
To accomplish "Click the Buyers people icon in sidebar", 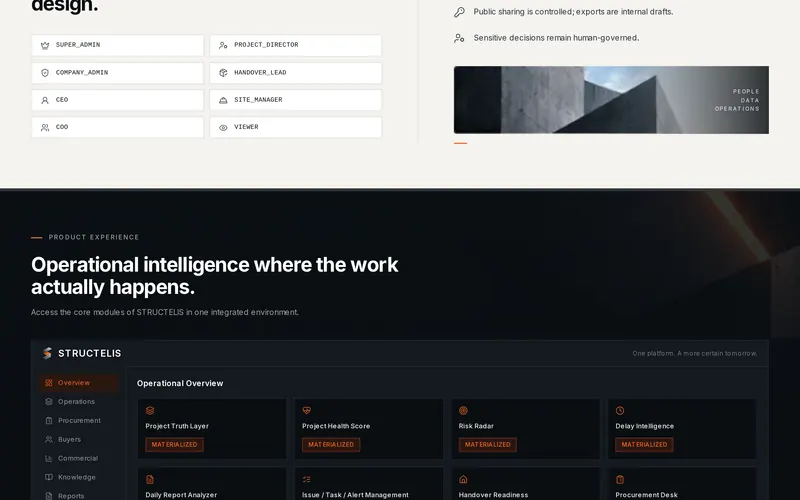I will click(48, 439).
